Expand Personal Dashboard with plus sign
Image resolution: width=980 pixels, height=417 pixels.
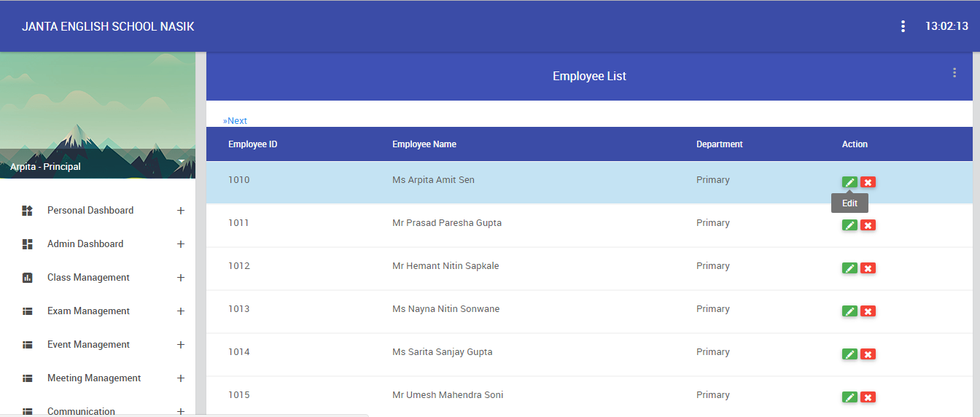[181, 211]
